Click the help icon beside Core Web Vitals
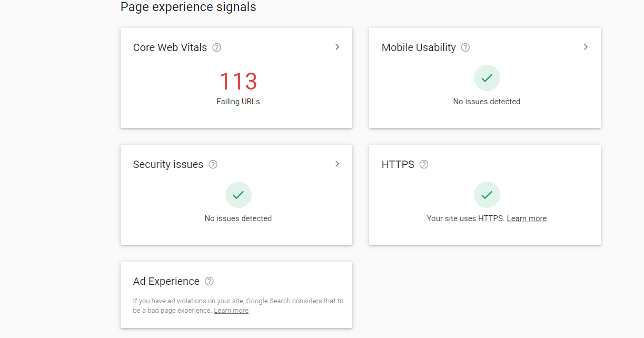The image size is (644, 338). (216, 47)
